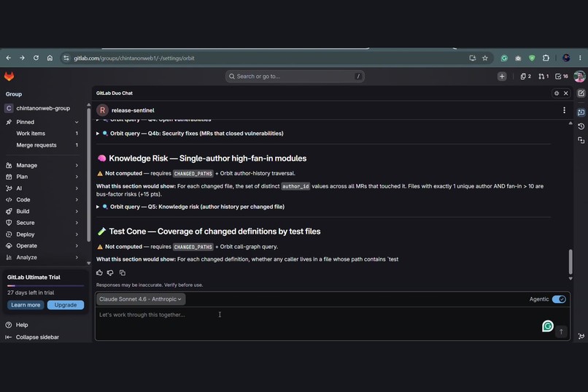The width and height of the screenshot is (588, 392).
Task: Maximize the Duo Chat panel icon
Action: (557, 93)
